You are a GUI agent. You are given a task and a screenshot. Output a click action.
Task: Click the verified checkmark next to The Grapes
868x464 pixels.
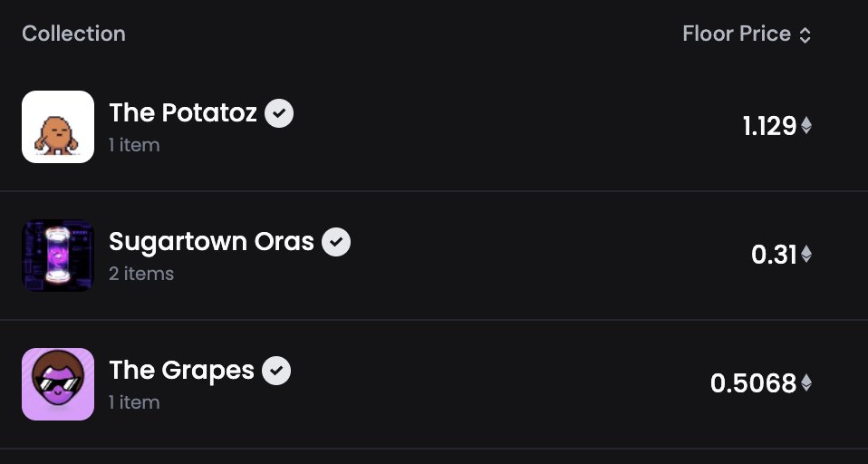pos(276,371)
